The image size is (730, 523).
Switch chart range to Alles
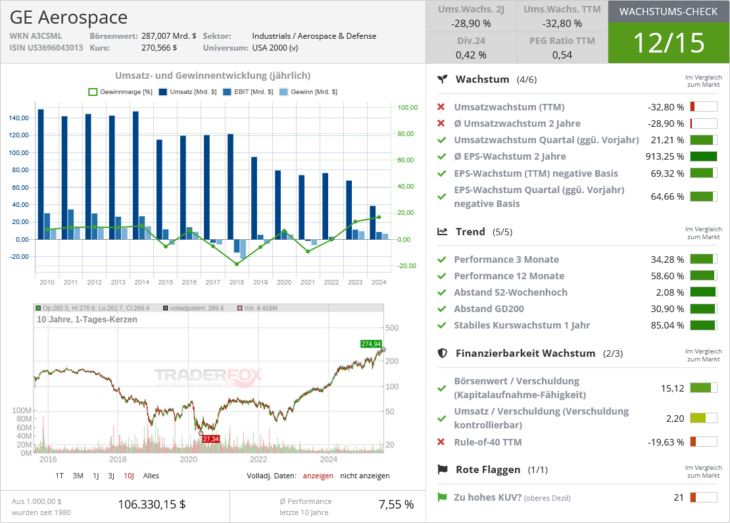point(151,476)
